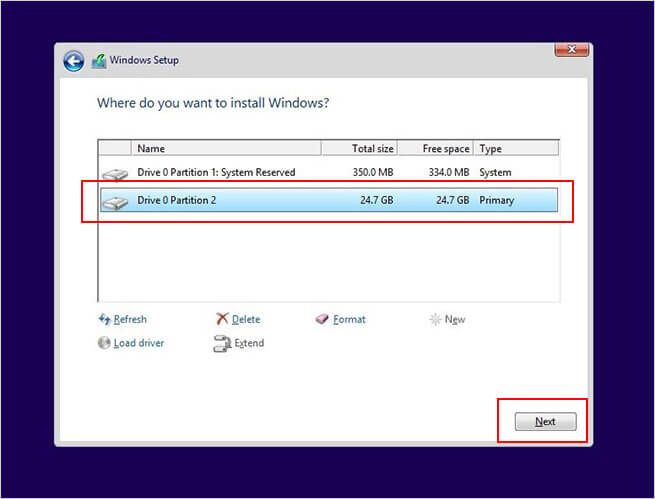
Task: Select Drive 0 Partition 1: System Reserved
Action: (x=329, y=172)
